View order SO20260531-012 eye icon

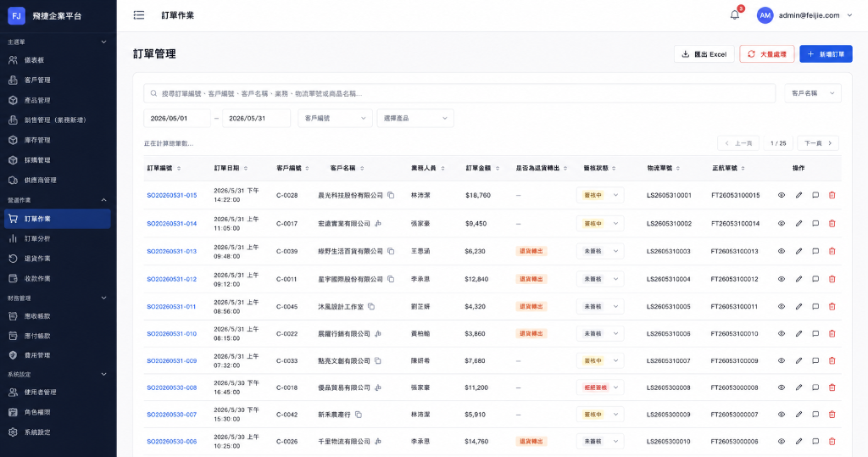tap(781, 279)
